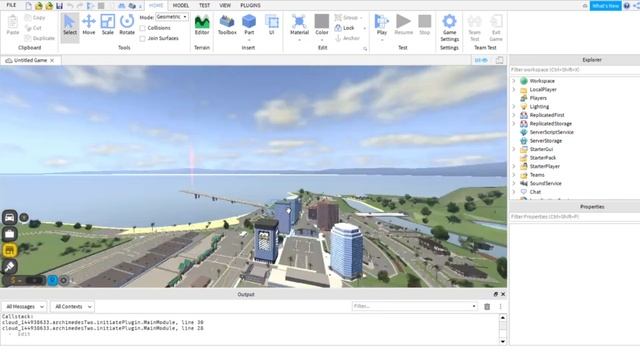640x360 pixels.
Task: Switch to the PLUGINS ribbon tab
Action: (x=250, y=5)
